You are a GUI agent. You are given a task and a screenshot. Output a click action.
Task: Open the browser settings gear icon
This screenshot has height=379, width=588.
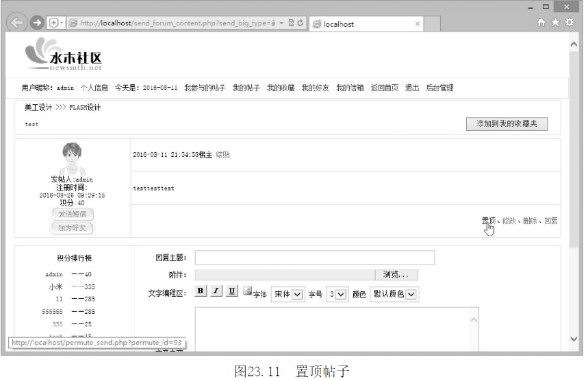pos(569,23)
